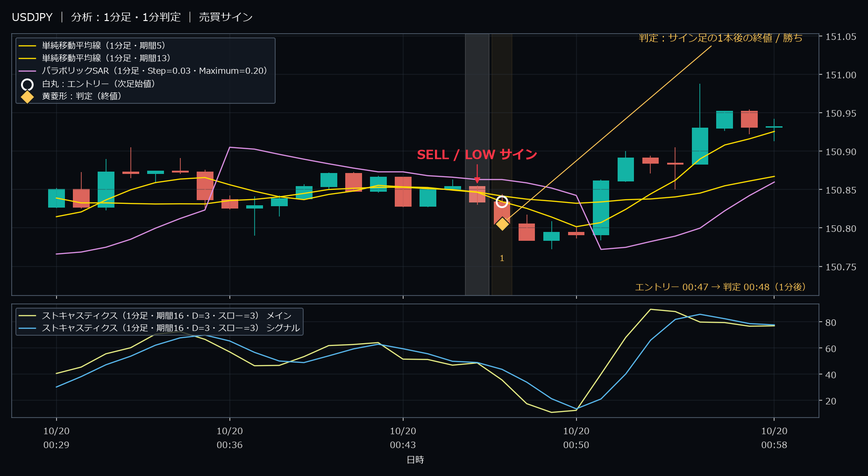Click the 150.80 price axis label
Viewport: 868px width, 476px height.
841,228
